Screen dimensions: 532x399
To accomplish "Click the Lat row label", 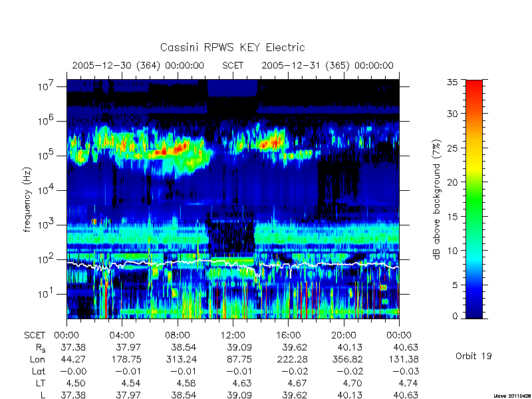I will pos(39,371).
